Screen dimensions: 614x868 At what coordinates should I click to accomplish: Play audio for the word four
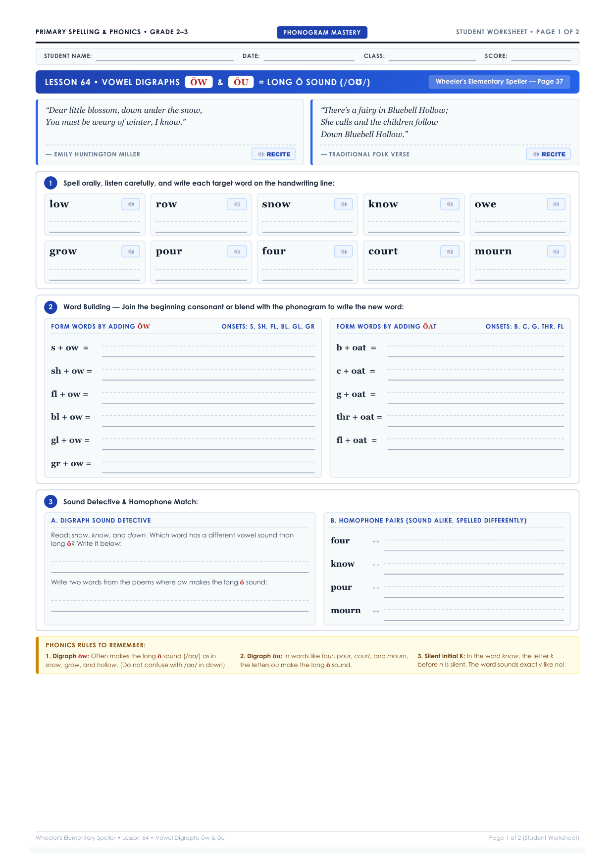pos(344,251)
